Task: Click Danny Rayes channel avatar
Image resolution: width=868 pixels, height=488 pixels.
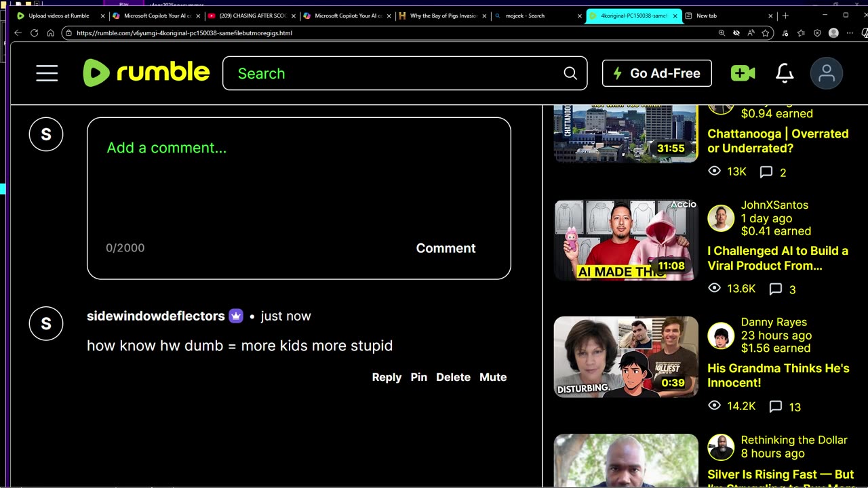Action: pos(720,335)
